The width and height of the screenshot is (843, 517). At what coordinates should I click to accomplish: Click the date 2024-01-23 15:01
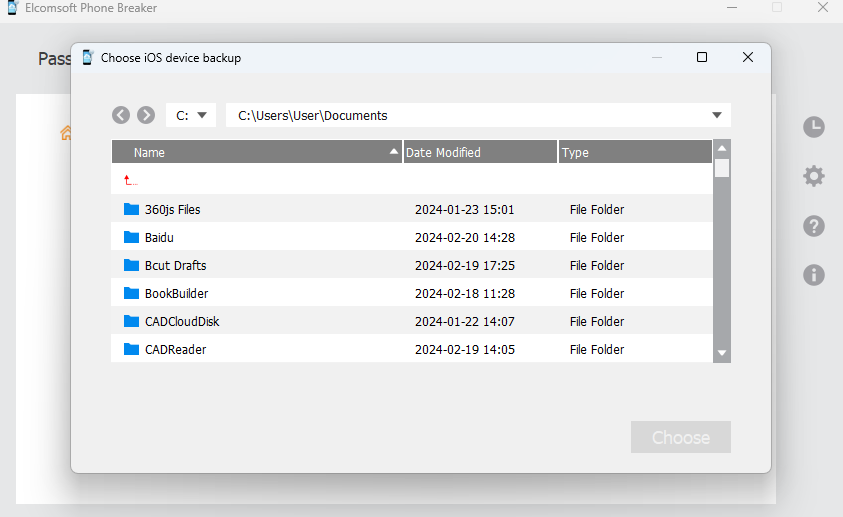[x=465, y=210]
